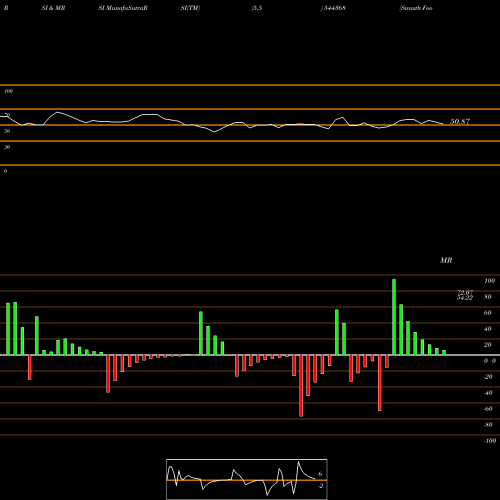Click the 100 label on RSI axis

point(8,91)
